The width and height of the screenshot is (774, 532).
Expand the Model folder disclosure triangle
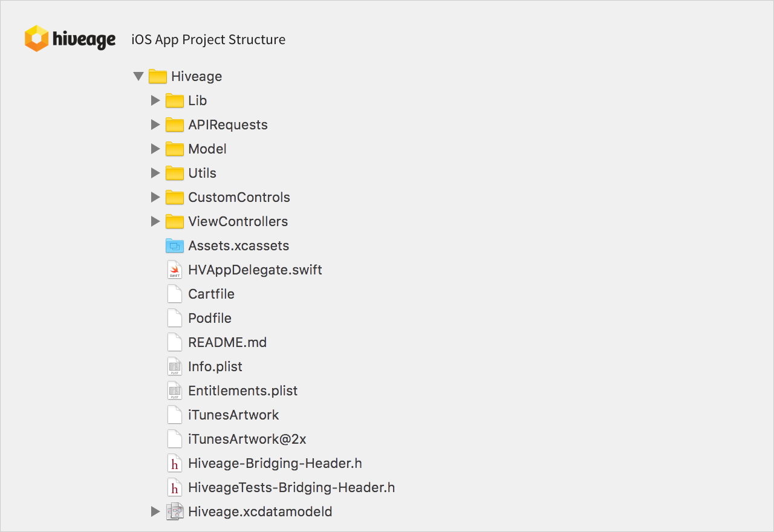click(x=155, y=149)
